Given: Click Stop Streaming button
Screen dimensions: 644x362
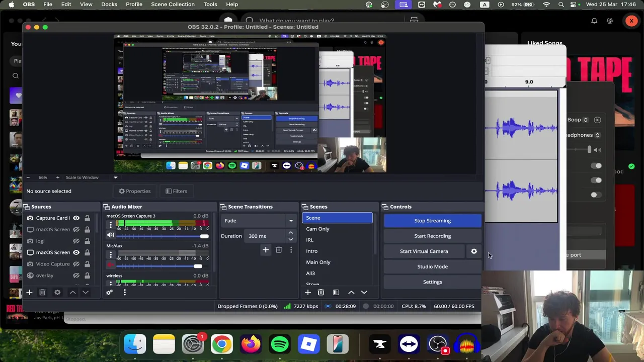Looking at the screenshot, I should pyautogui.click(x=433, y=221).
